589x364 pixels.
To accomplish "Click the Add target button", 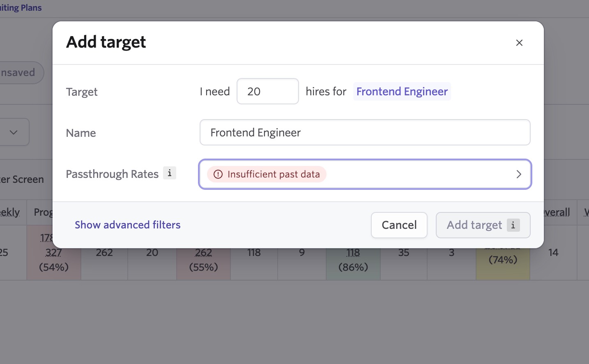I will point(483,225).
